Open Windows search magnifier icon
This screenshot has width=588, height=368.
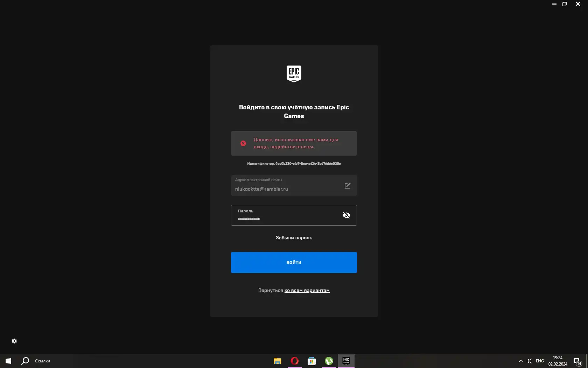(25, 361)
